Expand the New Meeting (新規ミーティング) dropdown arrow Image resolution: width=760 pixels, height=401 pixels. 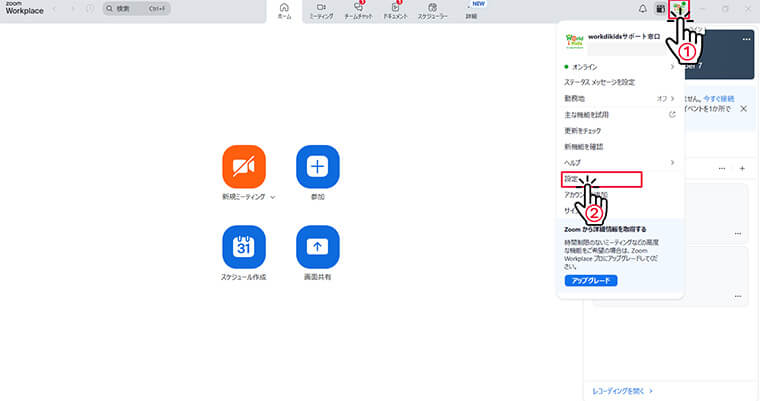point(272,198)
